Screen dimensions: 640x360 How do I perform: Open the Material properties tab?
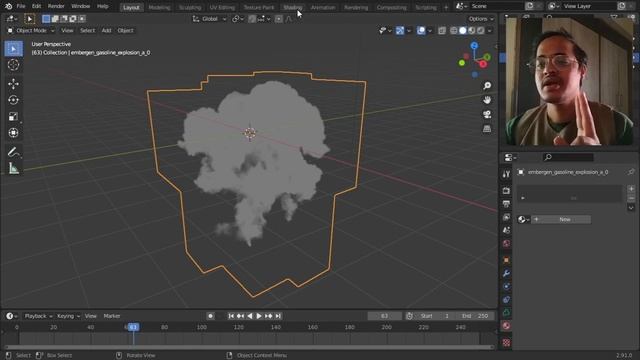[x=507, y=326]
